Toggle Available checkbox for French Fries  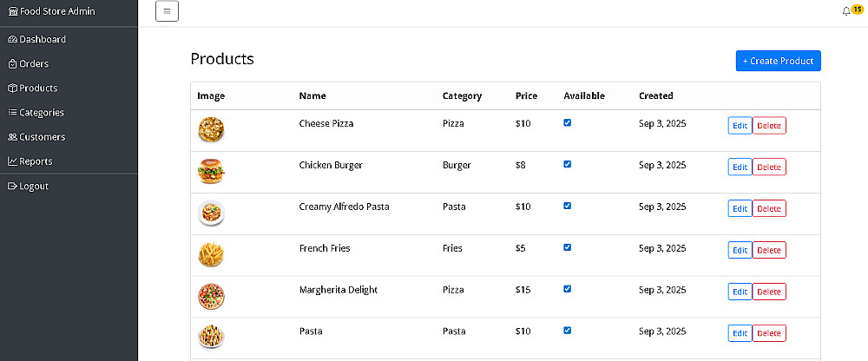pos(568,247)
